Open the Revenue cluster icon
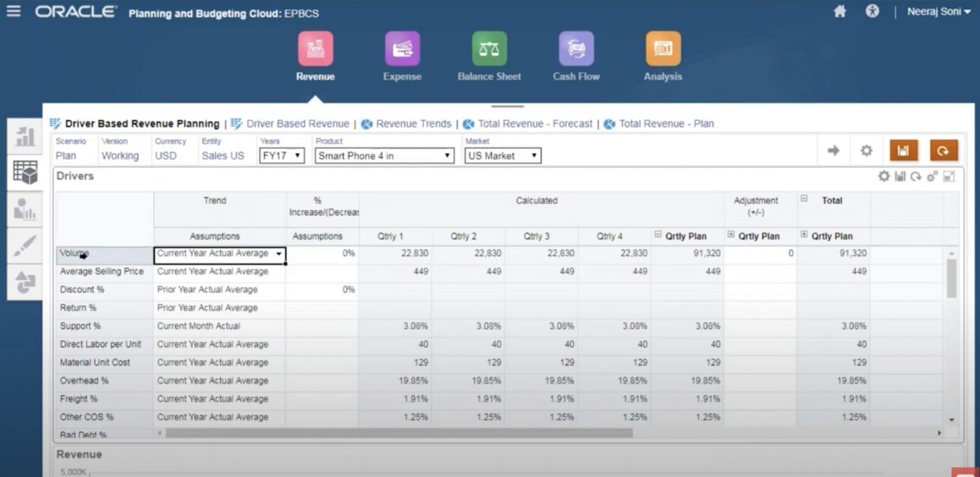The width and height of the screenshot is (980, 477). (315, 48)
